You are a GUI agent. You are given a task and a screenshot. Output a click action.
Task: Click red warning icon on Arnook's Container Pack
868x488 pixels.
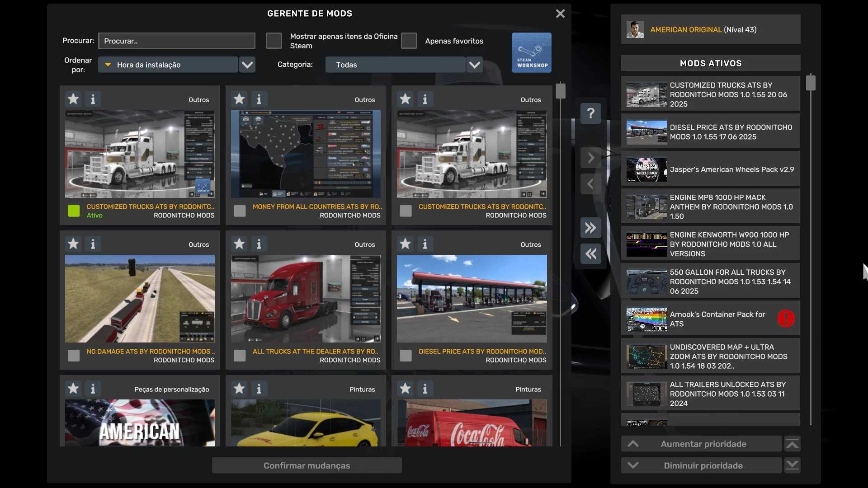point(786,319)
